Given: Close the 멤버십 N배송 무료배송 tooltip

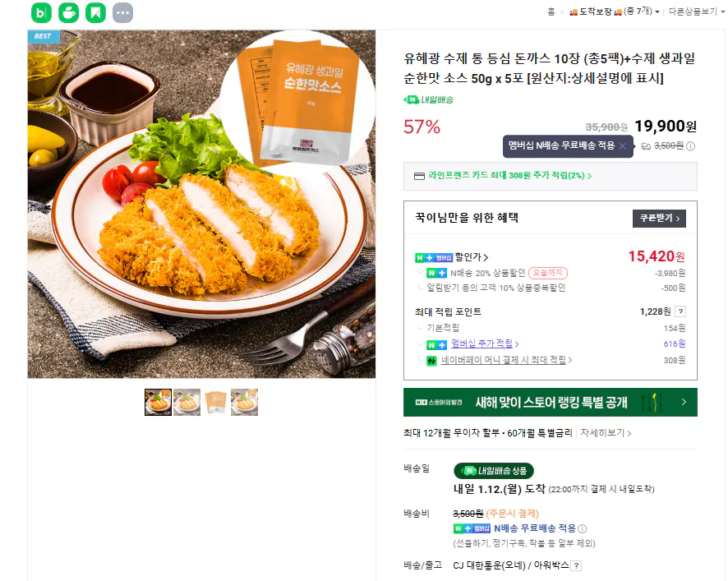Looking at the screenshot, I should (623, 144).
